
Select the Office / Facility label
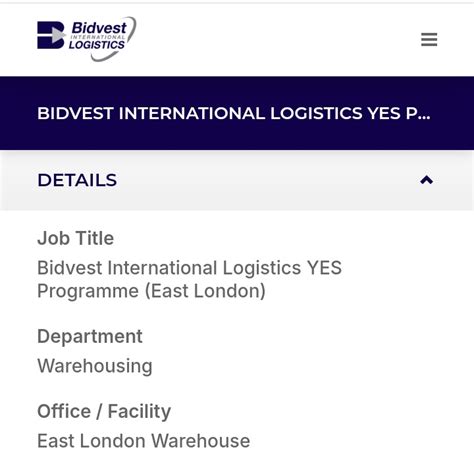click(x=104, y=411)
